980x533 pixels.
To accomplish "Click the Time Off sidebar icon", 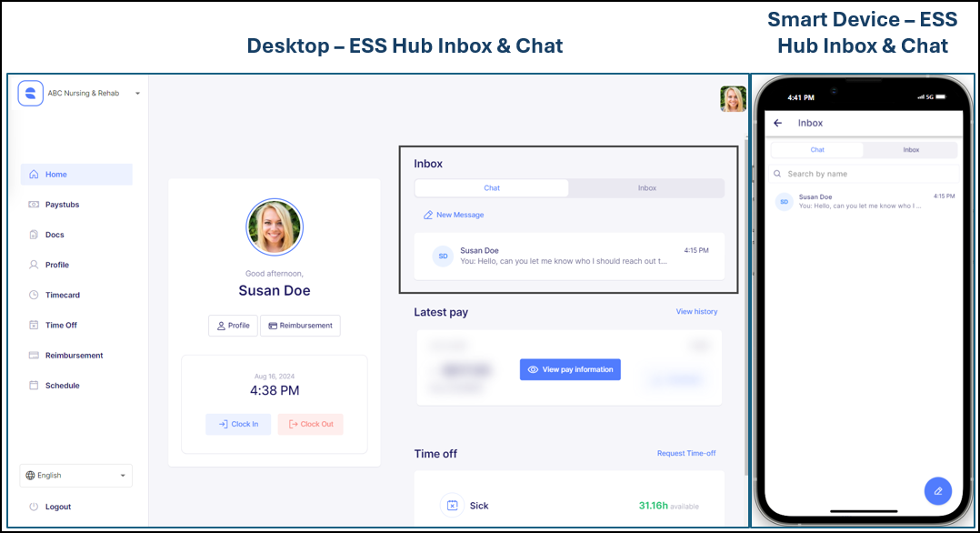I will pyautogui.click(x=33, y=325).
